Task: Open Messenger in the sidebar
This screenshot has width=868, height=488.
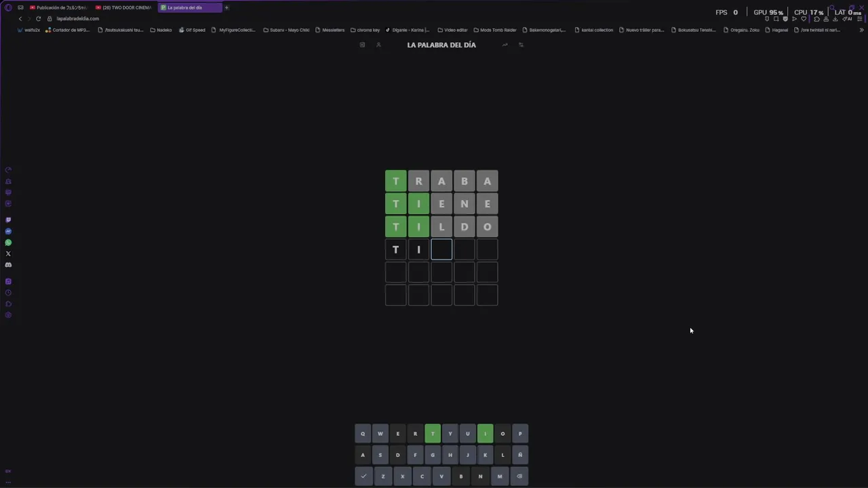Action: point(8,231)
